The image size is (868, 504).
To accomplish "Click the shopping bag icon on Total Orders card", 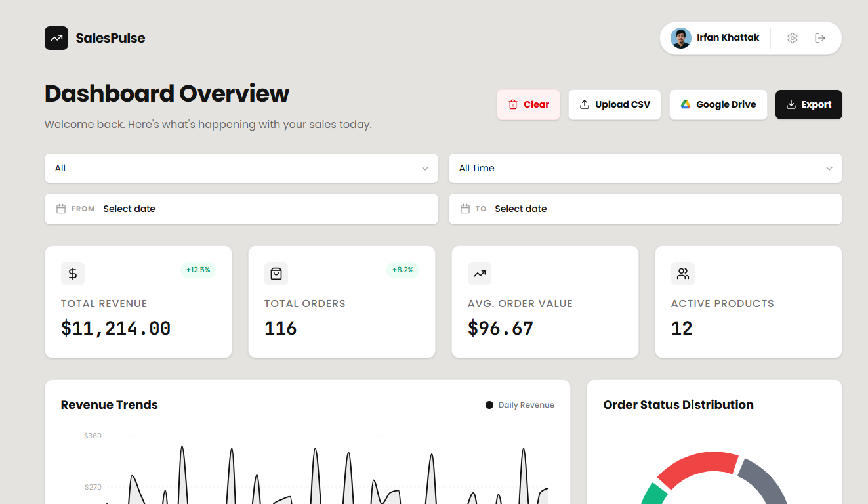I will [276, 274].
